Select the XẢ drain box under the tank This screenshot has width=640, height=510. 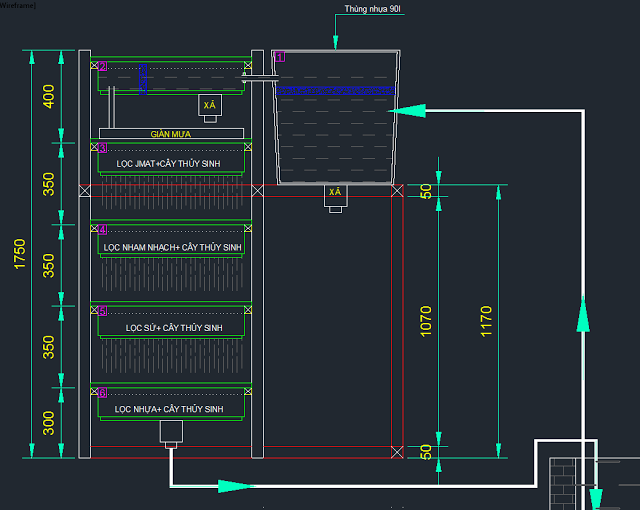coord(336,192)
